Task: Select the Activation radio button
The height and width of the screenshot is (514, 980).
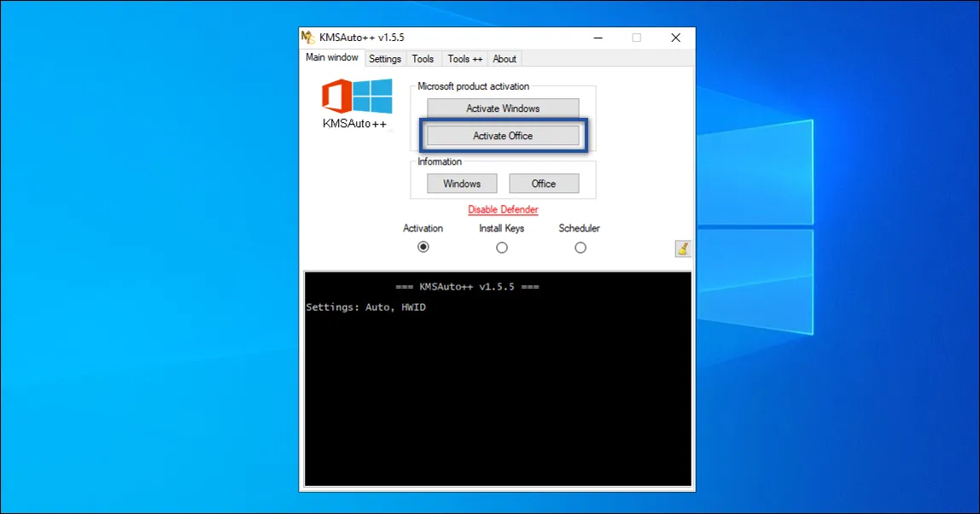Action: pyautogui.click(x=423, y=248)
